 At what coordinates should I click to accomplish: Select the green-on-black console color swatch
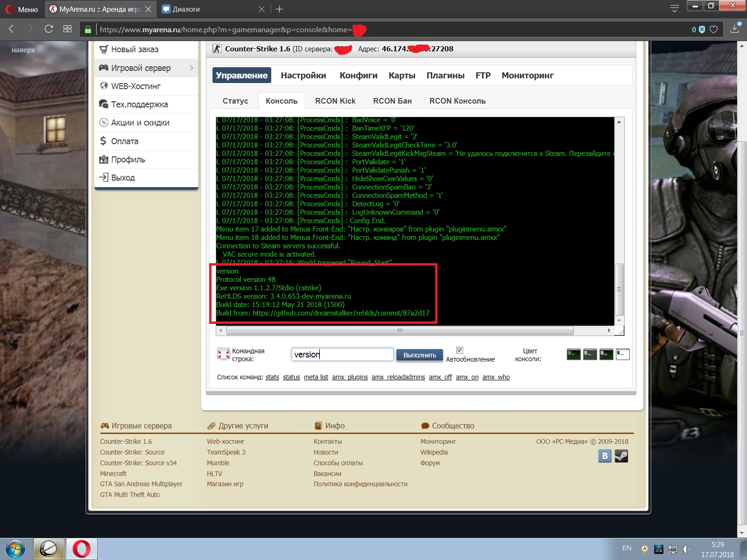tap(573, 355)
